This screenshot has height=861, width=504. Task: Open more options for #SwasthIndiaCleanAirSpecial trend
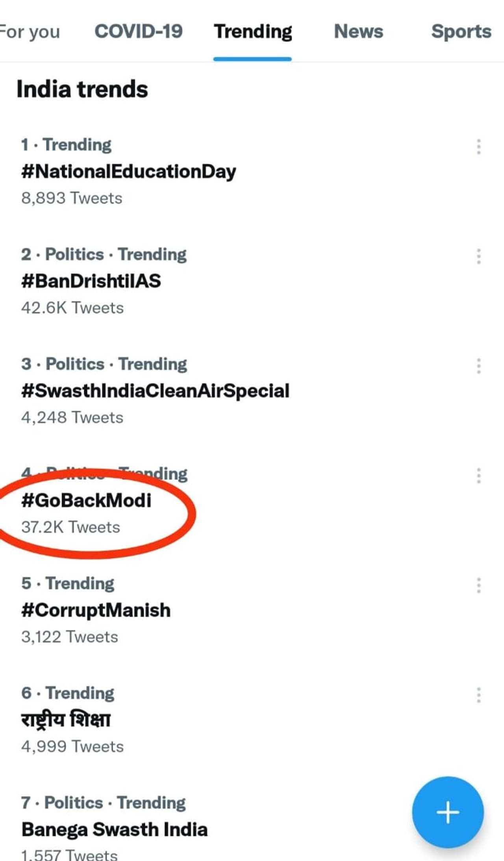click(x=478, y=366)
